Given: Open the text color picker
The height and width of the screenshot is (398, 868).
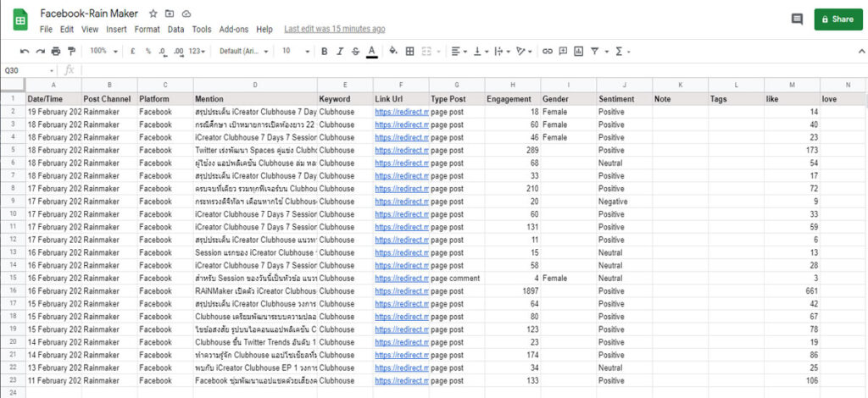Looking at the screenshot, I should tap(372, 52).
